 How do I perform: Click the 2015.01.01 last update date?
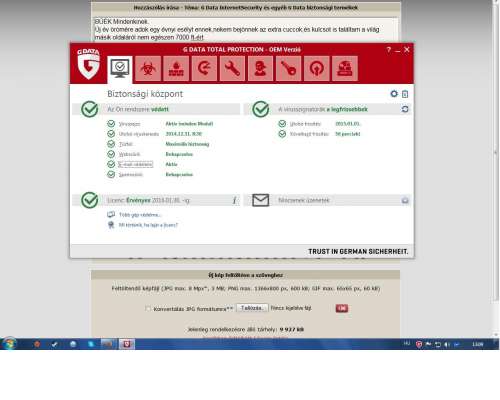(x=347, y=124)
